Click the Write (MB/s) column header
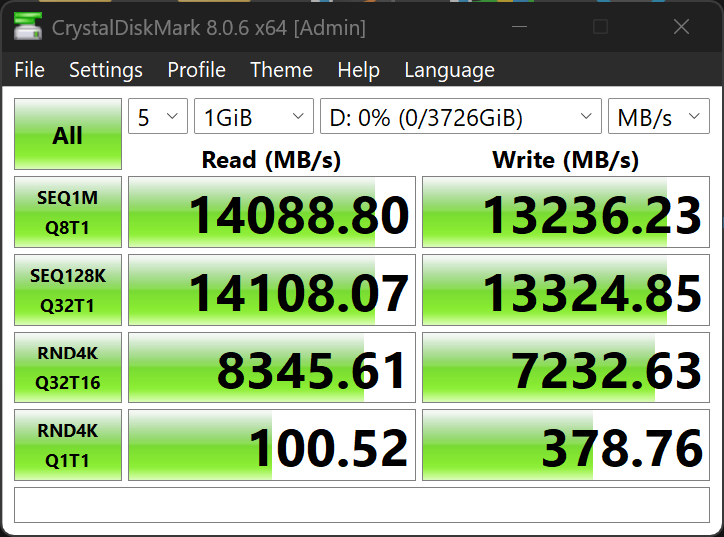724x537 pixels. click(566, 160)
